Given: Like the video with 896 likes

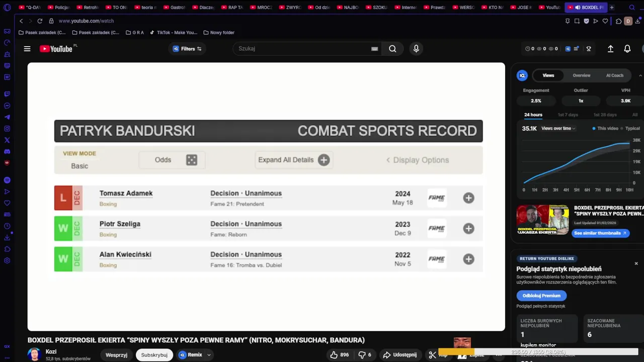Looking at the screenshot, I should (x=340, y=354).
